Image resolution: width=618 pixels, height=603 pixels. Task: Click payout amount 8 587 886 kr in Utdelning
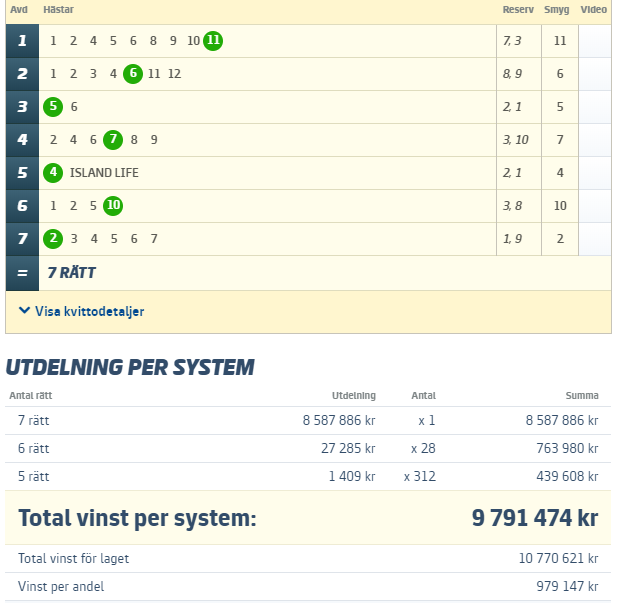click(x=339, y=421)
